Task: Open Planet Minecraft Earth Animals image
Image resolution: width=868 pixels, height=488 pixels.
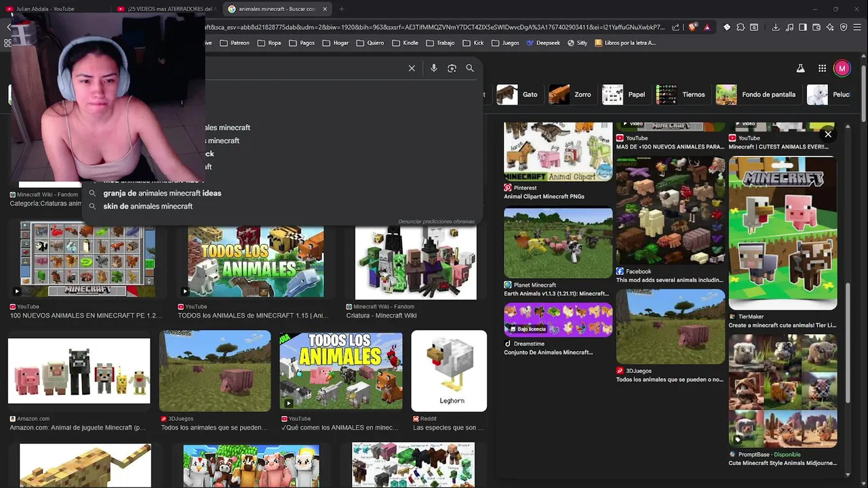Action: pyautogui.click(x=558, y=243)
